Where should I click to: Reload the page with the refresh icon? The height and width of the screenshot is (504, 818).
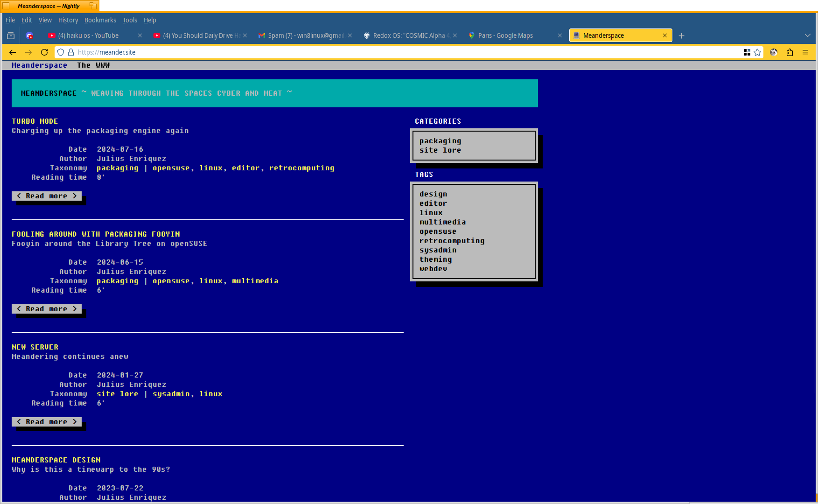point(44,52)
